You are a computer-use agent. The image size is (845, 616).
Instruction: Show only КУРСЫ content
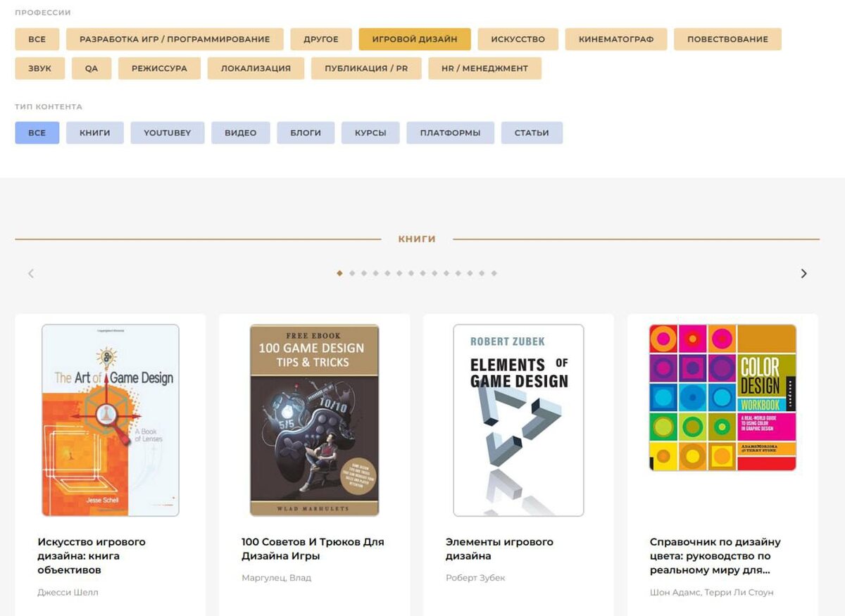coord(370,133)
